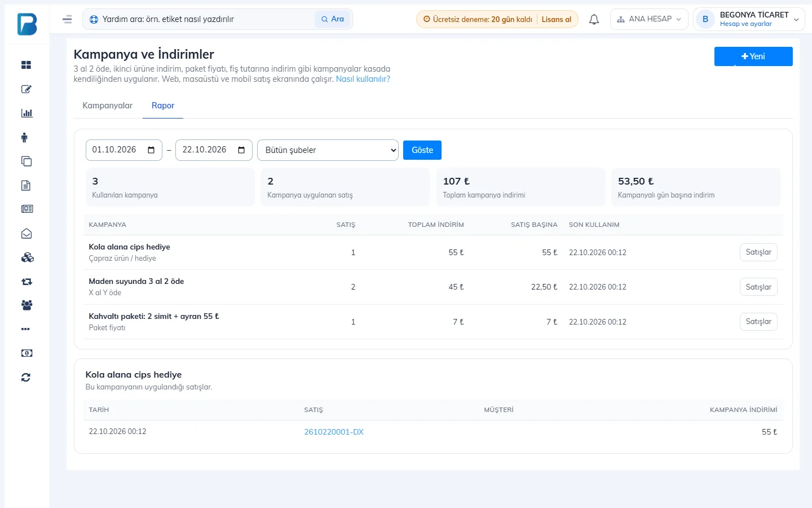Click the start date field 01.10.2026

point(124,150)
